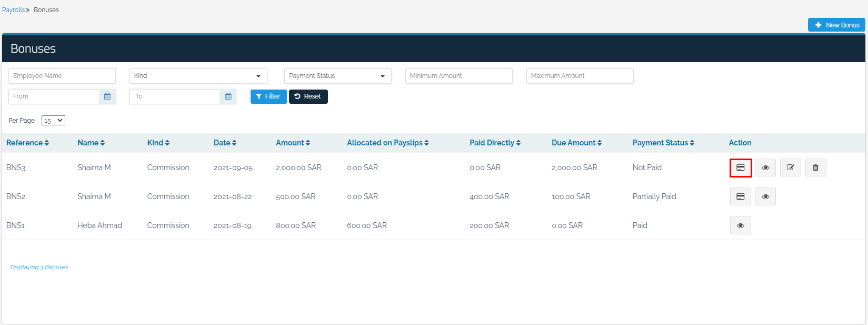Expand the Kind dropdown filter
Screen dimensions: 868x325
(x=198, y=76)
